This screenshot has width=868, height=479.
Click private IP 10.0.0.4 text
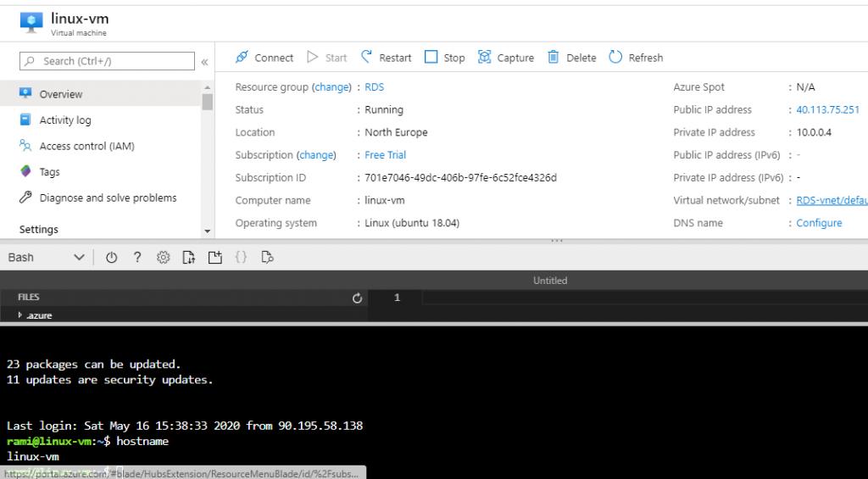[x=813, y=132]
